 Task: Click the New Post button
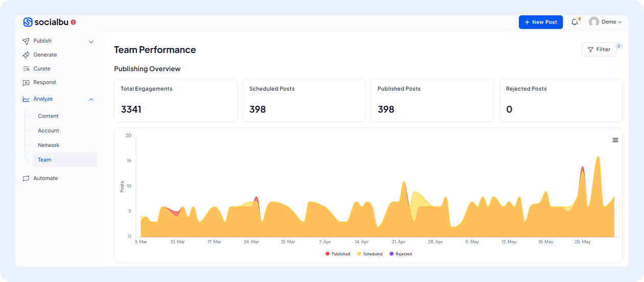[x=540, y=22]
